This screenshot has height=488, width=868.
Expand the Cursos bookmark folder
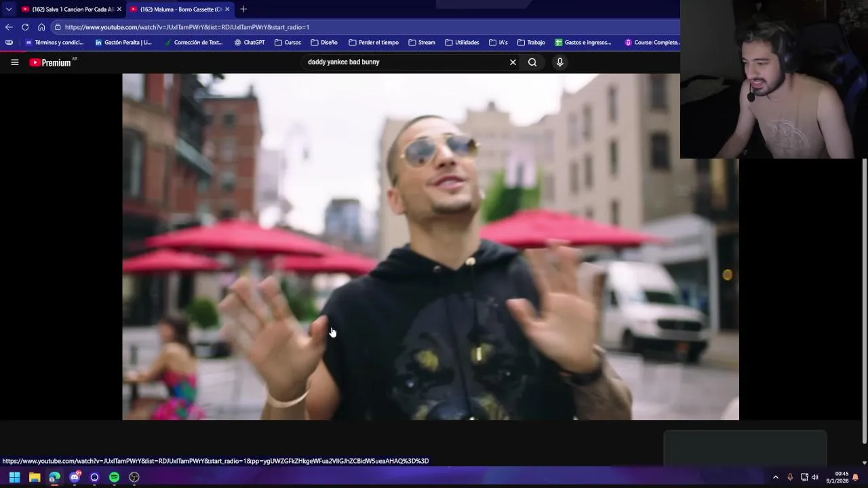coord(288,43)
